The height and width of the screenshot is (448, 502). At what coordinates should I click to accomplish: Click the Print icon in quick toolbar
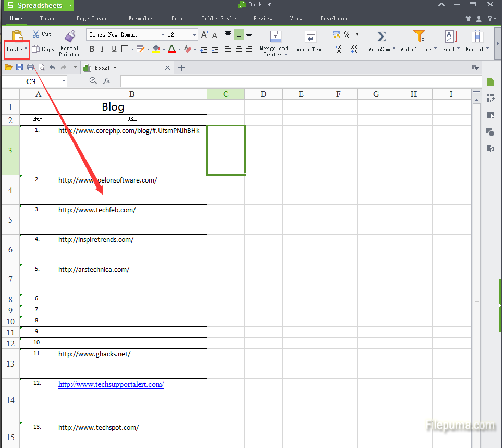(30, 67)
